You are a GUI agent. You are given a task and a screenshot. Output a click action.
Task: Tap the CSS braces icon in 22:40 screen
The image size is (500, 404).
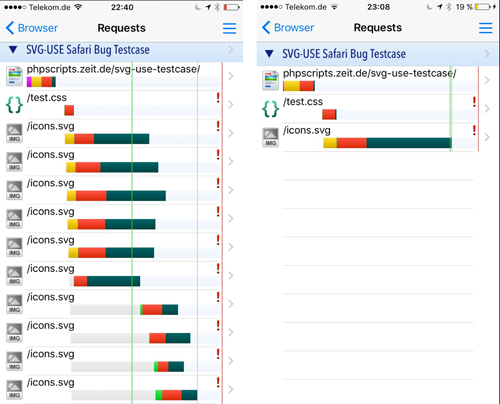coord(14,105)
